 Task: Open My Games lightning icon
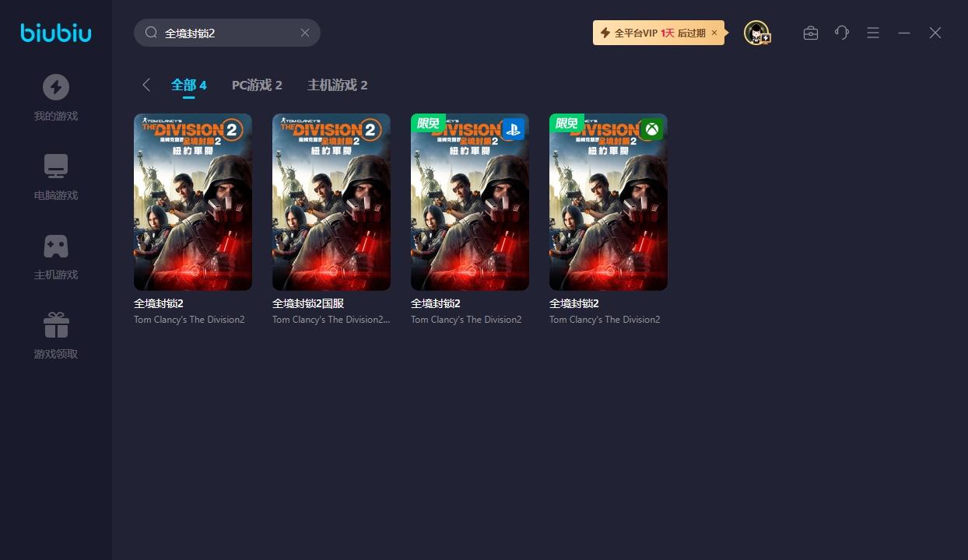(55, 87)
